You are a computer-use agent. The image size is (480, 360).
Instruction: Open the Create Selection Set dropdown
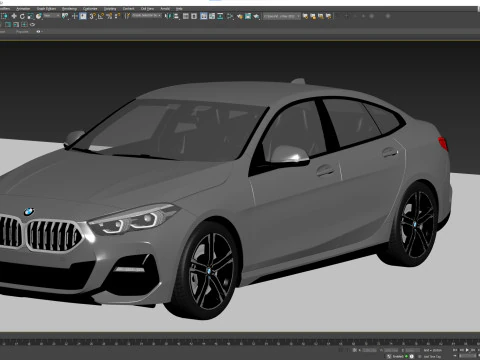pos(147,16)
